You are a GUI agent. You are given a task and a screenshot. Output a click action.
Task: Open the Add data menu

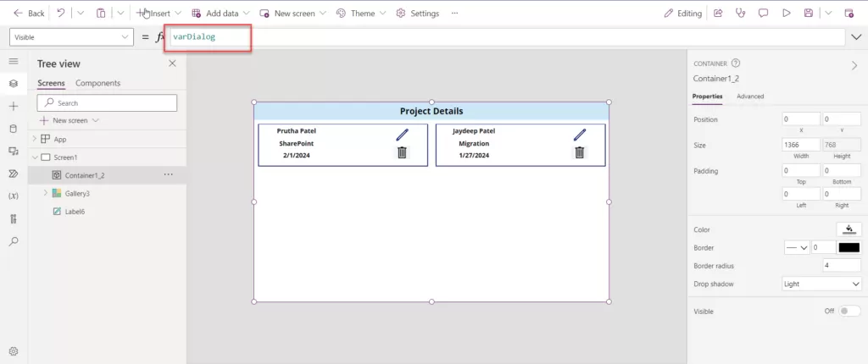[220, 14]
